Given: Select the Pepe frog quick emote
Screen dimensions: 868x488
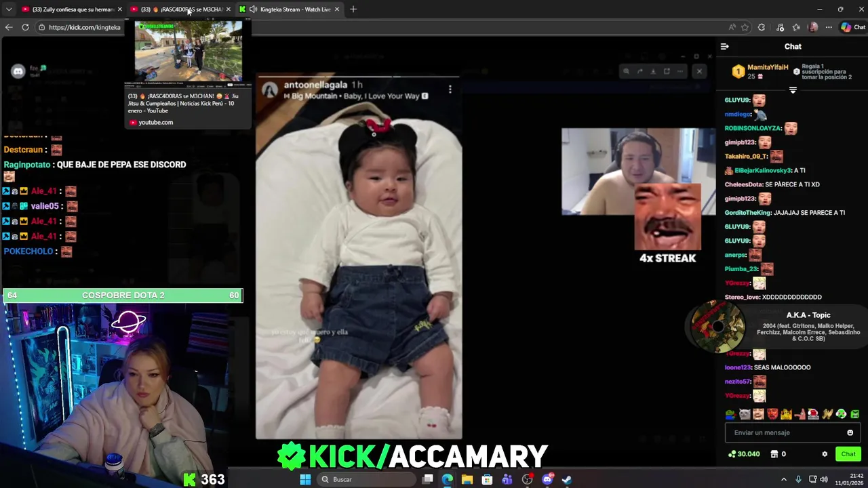Looking at the screenshot, I should pyautogui.click(x=730, y=414).
